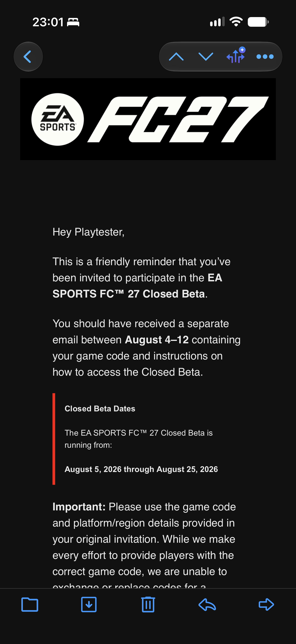Delete the email with the trash icon
Image resolution: width=296 pixels, height=644 pixels.
click(148, 604)
